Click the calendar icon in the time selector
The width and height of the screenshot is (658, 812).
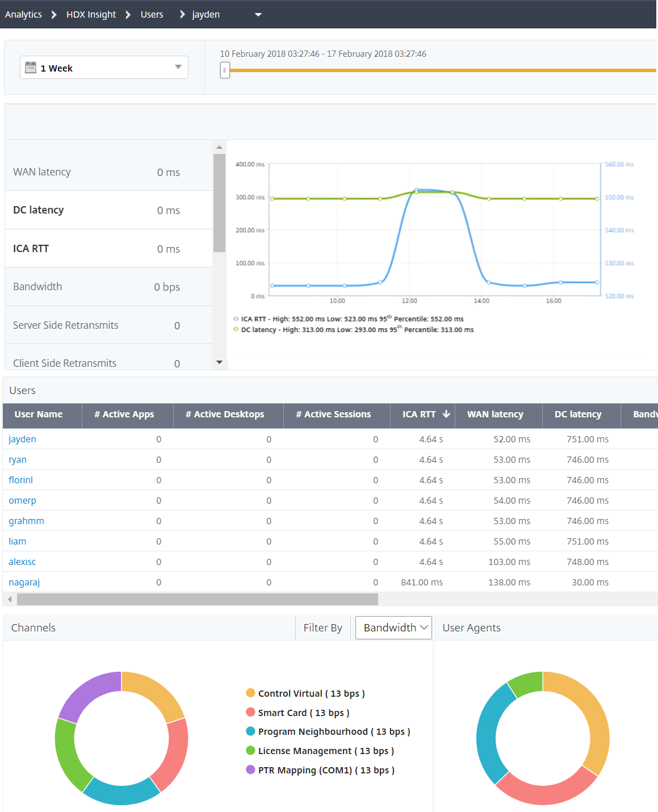[x=31, y=68]
